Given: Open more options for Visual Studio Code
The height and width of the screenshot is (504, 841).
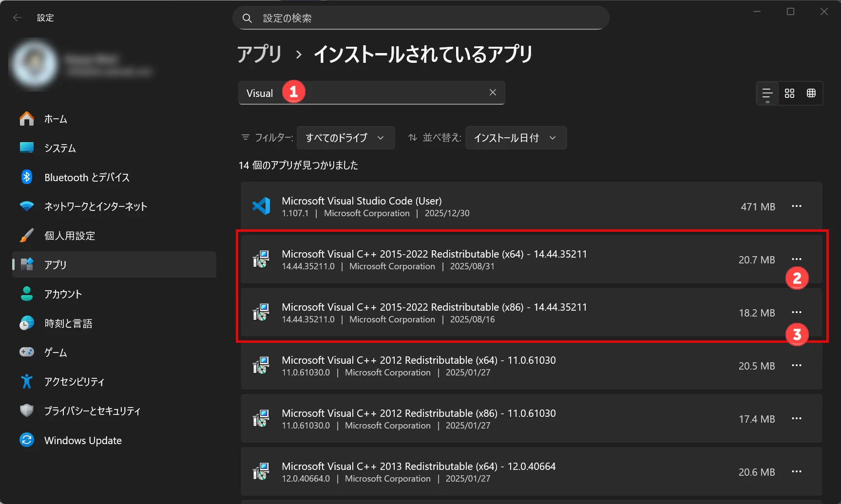Looking at the screenshot, I should click(x=797, y=206).
